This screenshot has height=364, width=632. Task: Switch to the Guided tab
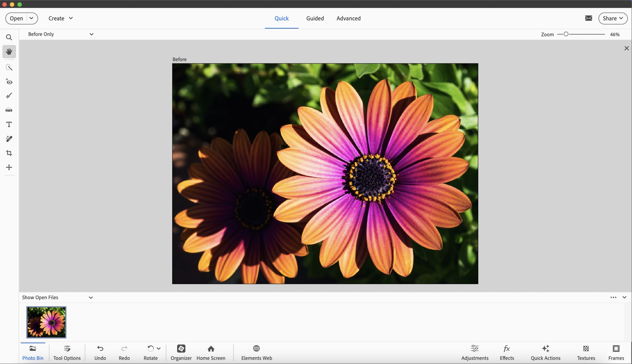pyautogui.click(x=315, y=18)
